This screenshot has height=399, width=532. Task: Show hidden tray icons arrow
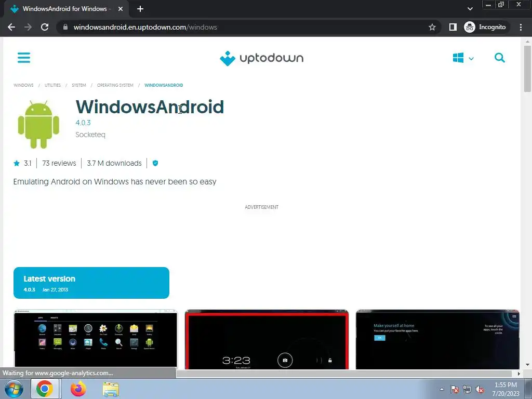pyautogui.click(x=442, y=389)
